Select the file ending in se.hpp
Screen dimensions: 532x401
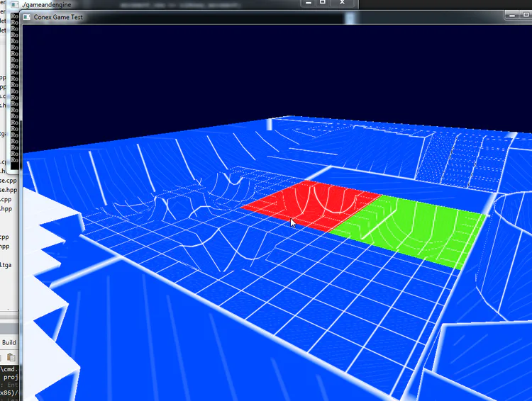[8, 190]
